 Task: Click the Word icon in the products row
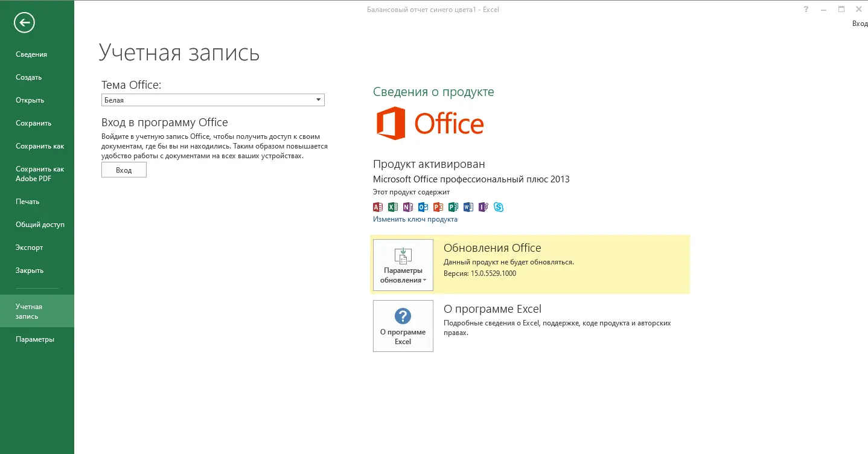pos(468,207)
